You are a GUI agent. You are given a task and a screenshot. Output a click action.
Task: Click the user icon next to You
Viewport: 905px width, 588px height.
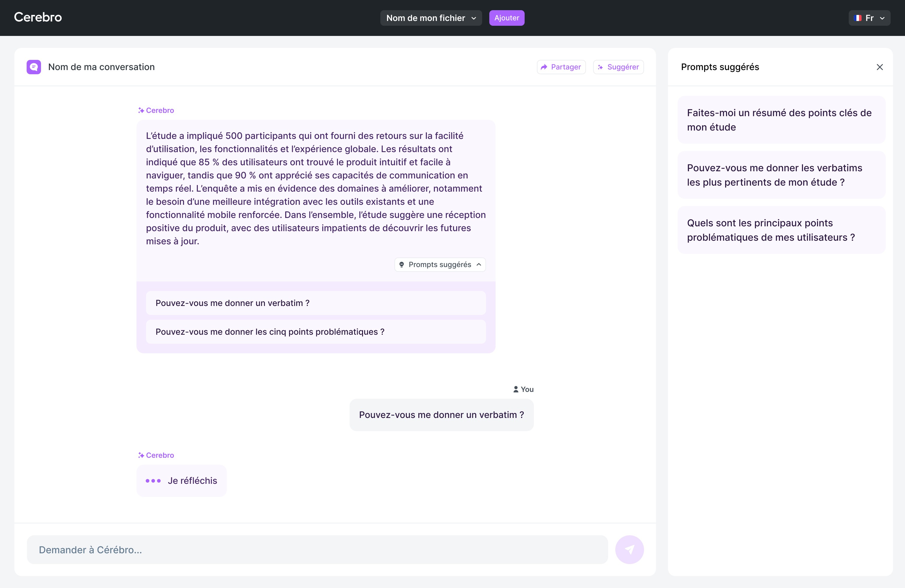pos(516,389)
